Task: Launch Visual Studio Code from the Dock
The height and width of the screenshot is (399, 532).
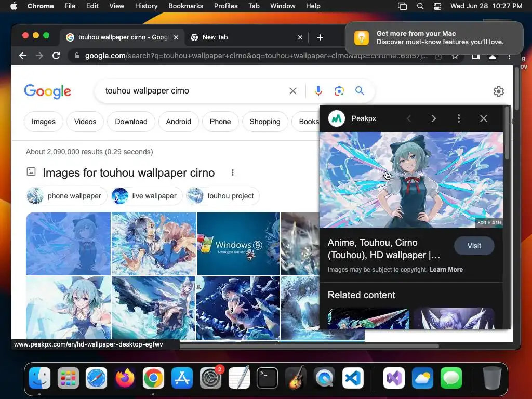Action: (353, 378)
